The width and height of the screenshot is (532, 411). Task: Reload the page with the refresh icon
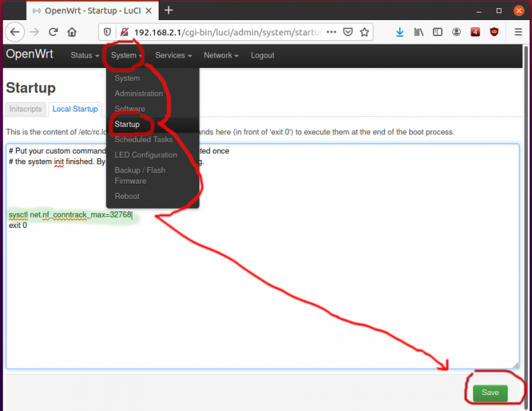point(53,32)
